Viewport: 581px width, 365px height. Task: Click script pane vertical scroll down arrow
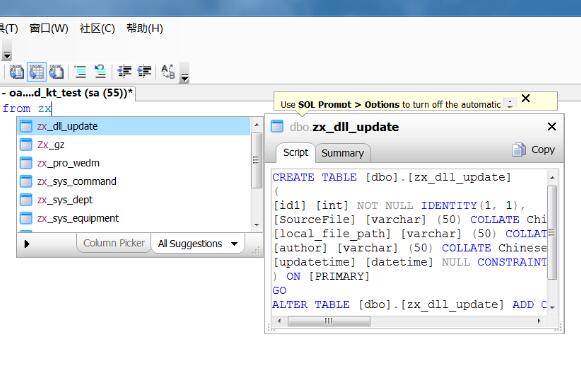pos(552,307)
